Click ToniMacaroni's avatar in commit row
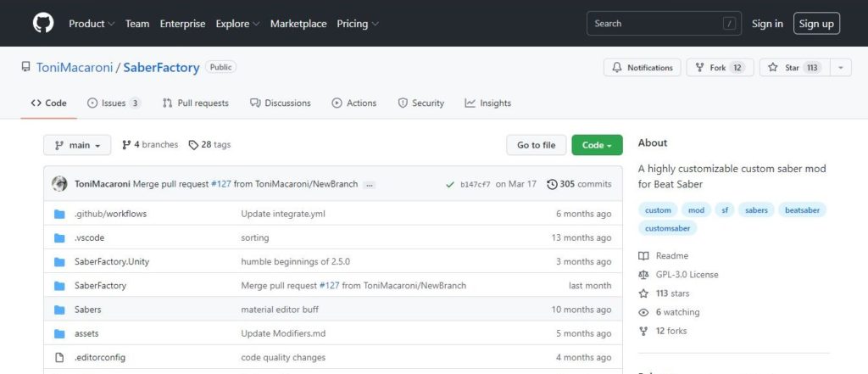 pos(59,184)
